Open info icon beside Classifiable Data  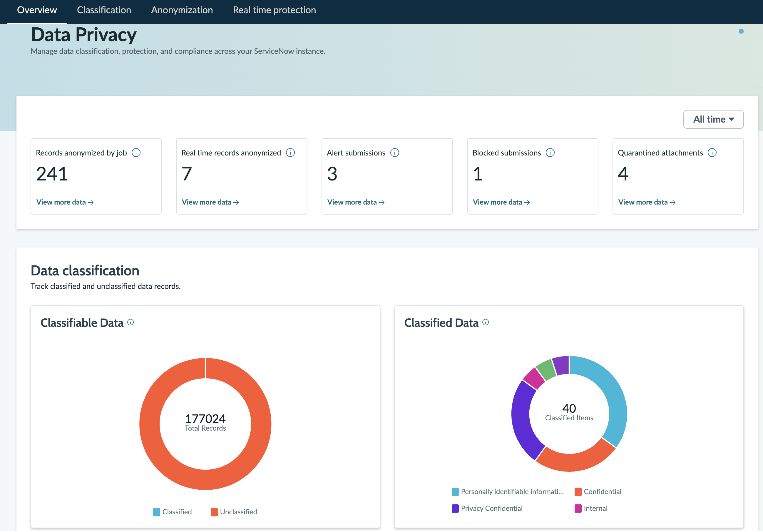click(x=130, y=322)
